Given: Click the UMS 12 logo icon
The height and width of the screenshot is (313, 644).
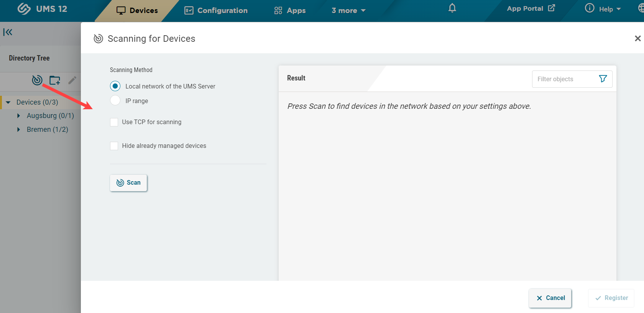Looking at the screenshot, I should [24, 9].
